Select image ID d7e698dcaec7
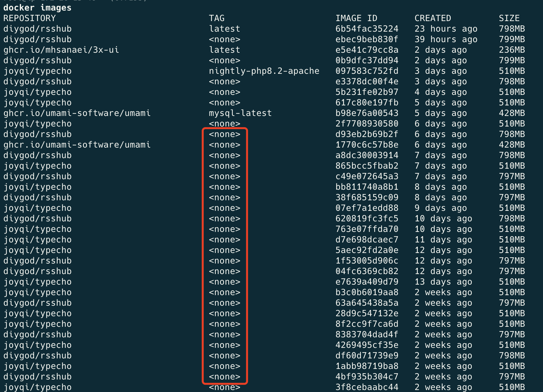 [367, 239]
